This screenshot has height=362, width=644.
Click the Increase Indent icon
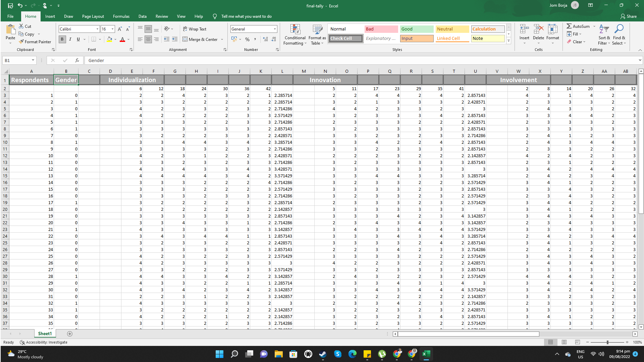click(x=175, y=39)
